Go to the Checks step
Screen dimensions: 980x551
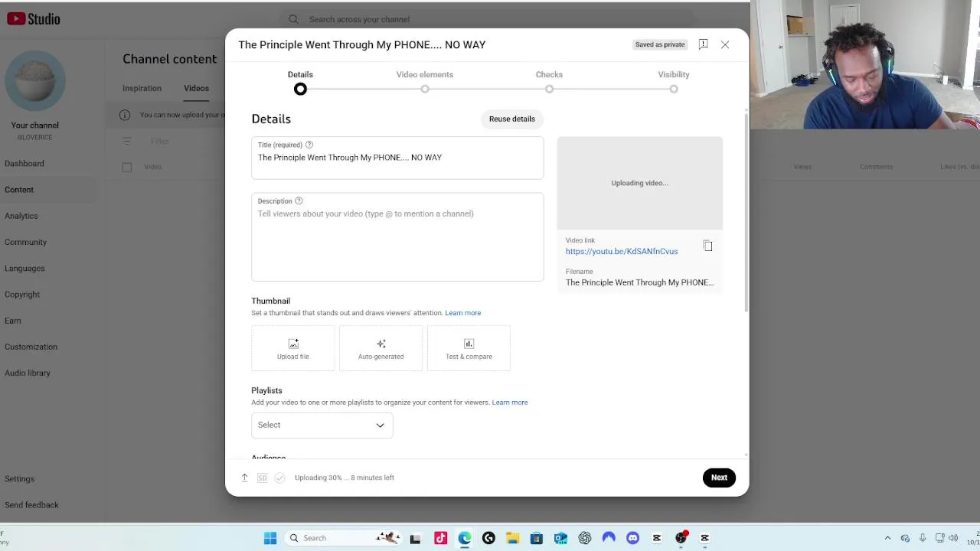(549, 82)
